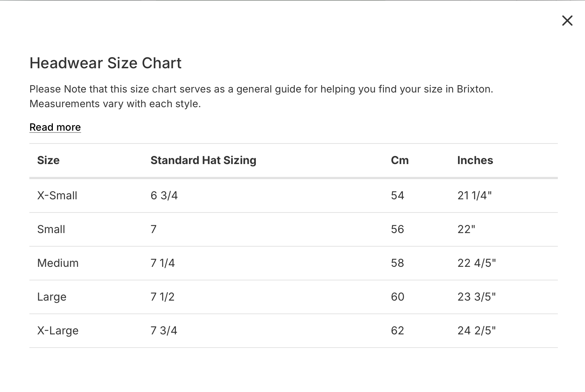This screenshot has height=392, width=585.
Task: Click the 54 cm value
Action: [397, 196]
